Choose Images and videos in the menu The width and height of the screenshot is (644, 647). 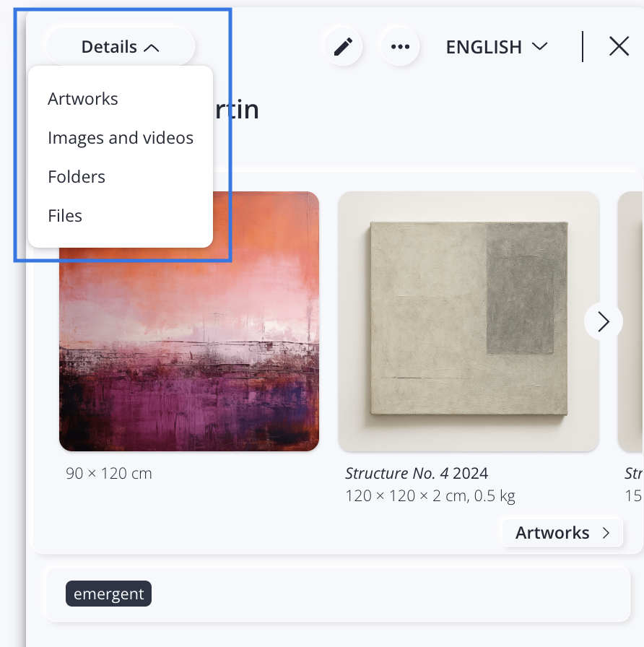point(121,138)
